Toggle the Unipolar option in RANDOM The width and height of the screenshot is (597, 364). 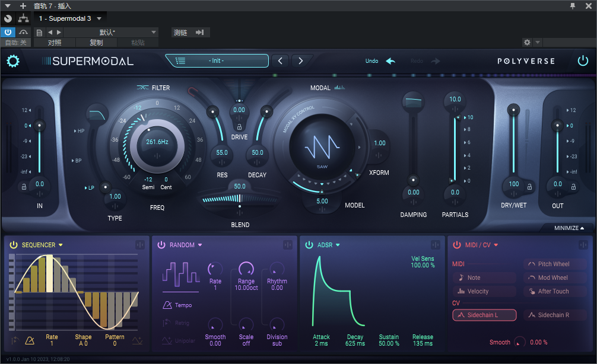click(x=178, y=341)
